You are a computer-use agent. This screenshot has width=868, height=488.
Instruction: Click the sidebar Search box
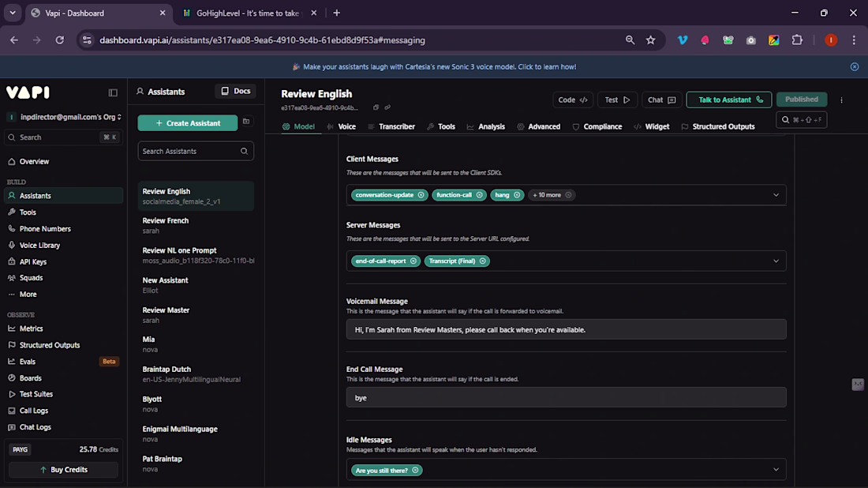[x=63, y=137]
